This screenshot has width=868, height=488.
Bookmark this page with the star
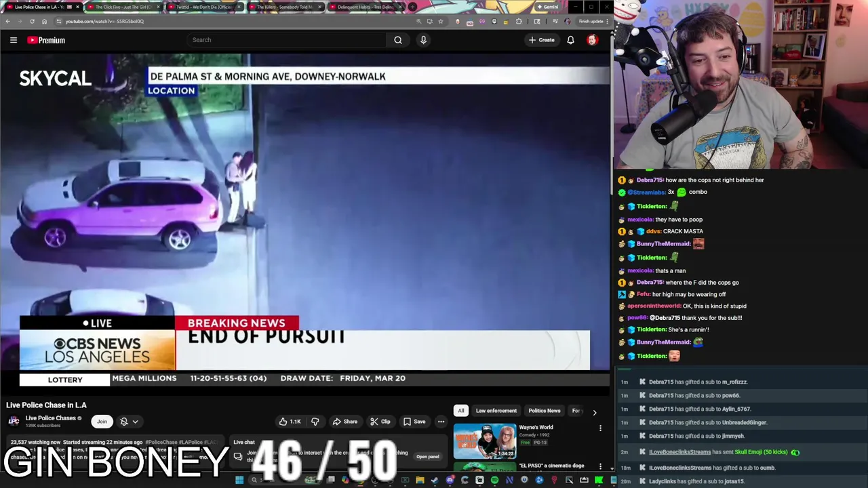point(441,21)
